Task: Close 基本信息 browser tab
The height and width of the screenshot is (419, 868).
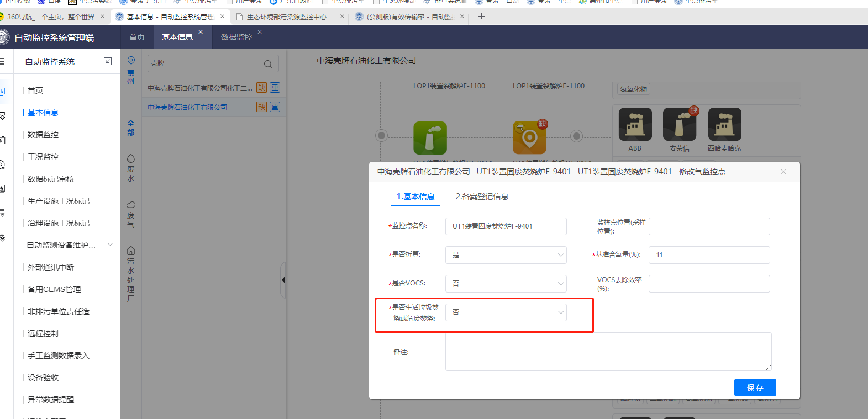Action: (222, 17)
